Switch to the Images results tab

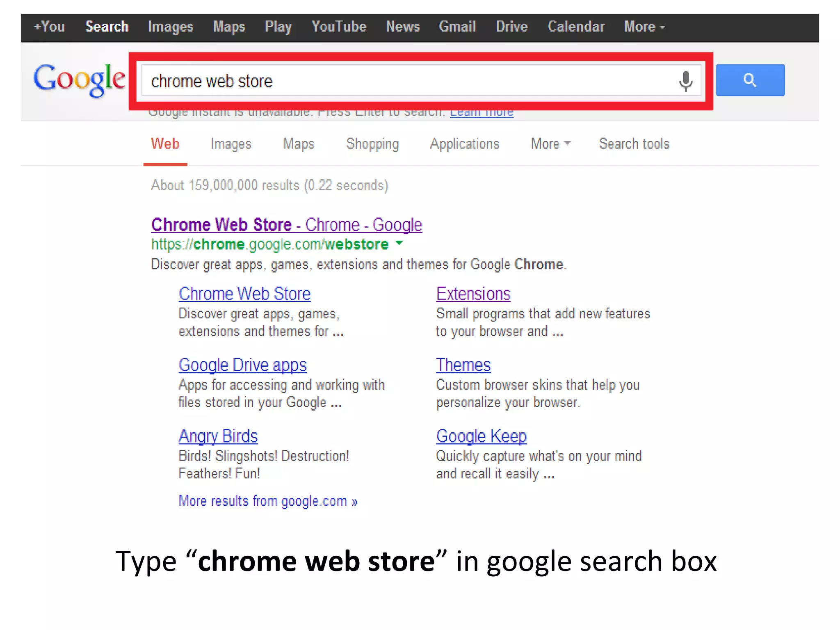tap(231, 144)
